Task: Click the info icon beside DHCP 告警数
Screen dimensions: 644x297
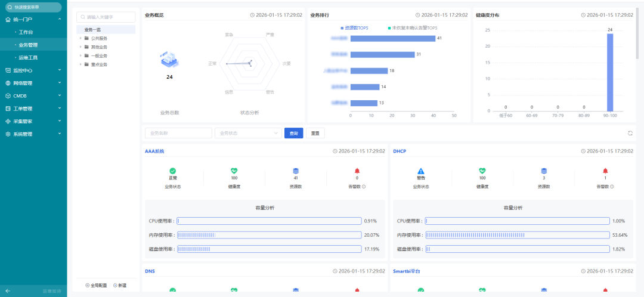Action: coord(612,187)
